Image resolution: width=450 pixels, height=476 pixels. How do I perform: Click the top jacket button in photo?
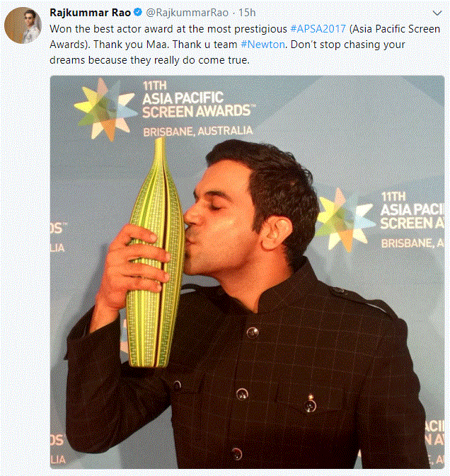pyautogui.click(x=253, y=332)
